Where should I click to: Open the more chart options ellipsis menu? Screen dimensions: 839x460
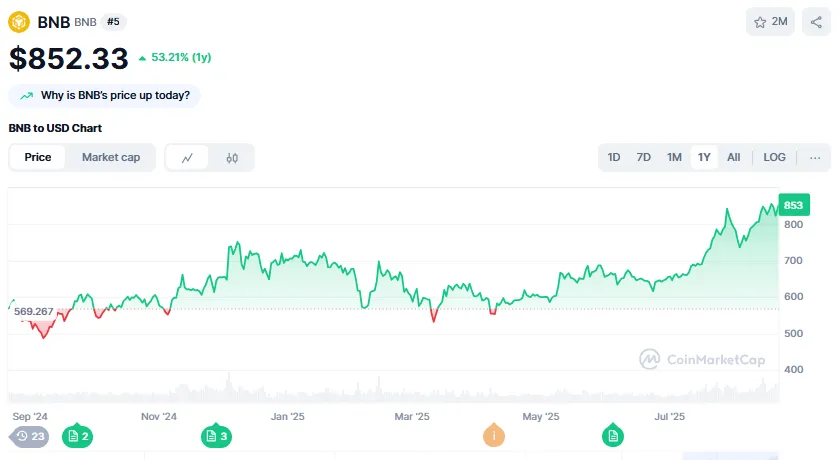coord(815,157)
